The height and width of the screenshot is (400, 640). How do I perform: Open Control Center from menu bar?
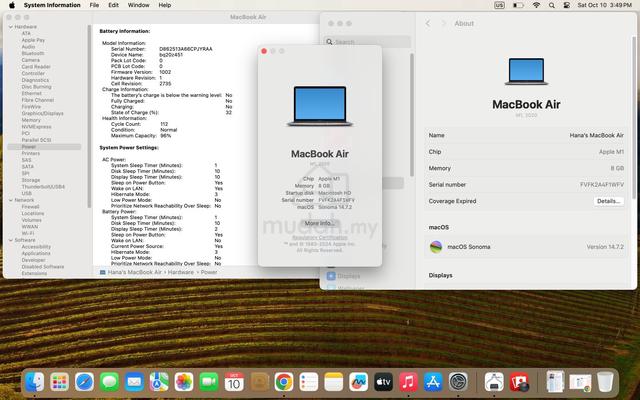click(567, 5)
